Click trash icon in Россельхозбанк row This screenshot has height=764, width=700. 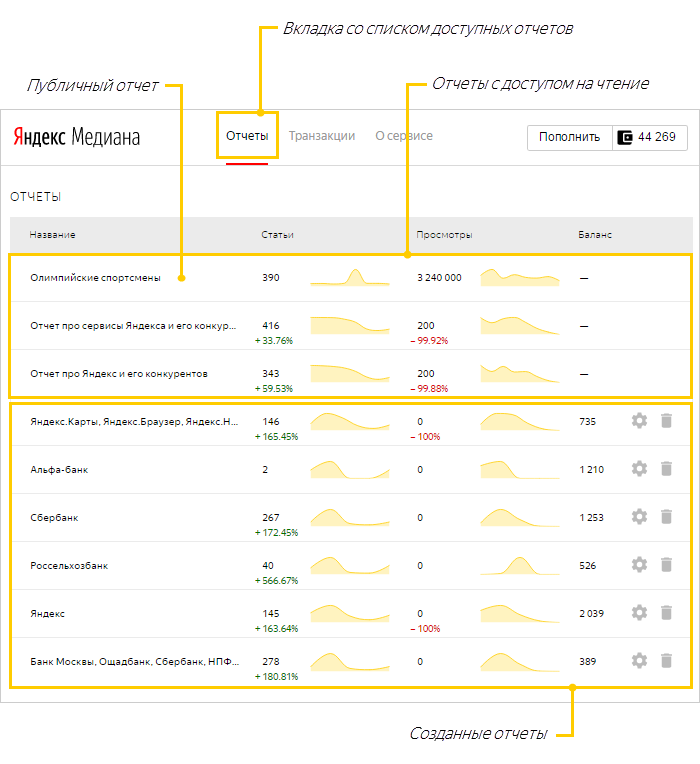click(x=666, y=565)
